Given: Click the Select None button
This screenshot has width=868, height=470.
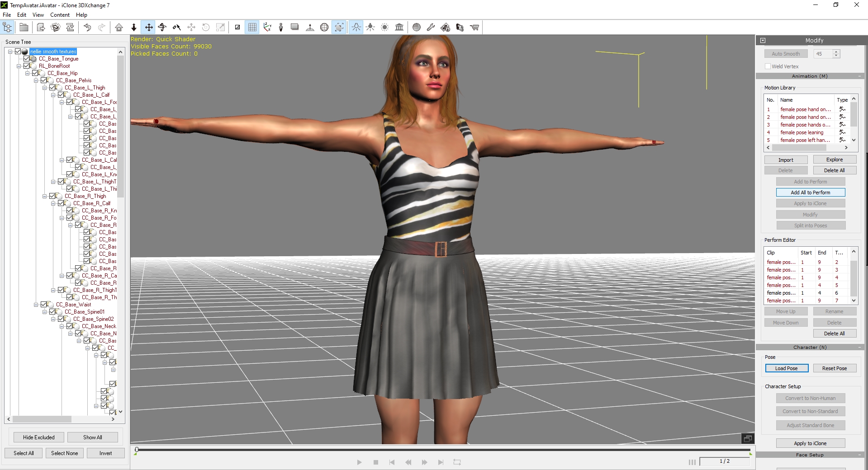Looking at the screenshot, I should (64, 453).
